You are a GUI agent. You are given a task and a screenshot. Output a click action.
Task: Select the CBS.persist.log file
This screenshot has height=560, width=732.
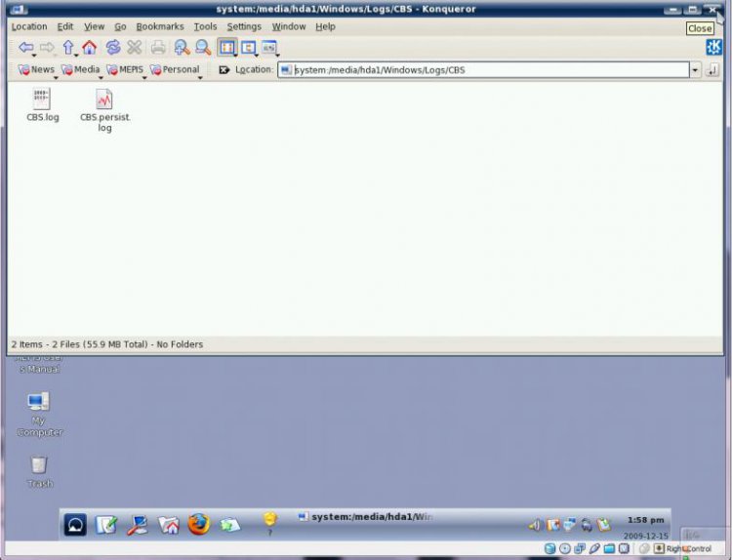point(104,110)
